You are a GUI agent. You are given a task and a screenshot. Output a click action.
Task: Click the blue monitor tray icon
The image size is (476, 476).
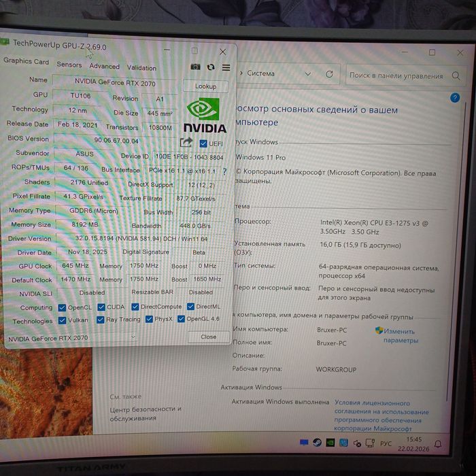(x=304, y=442)
